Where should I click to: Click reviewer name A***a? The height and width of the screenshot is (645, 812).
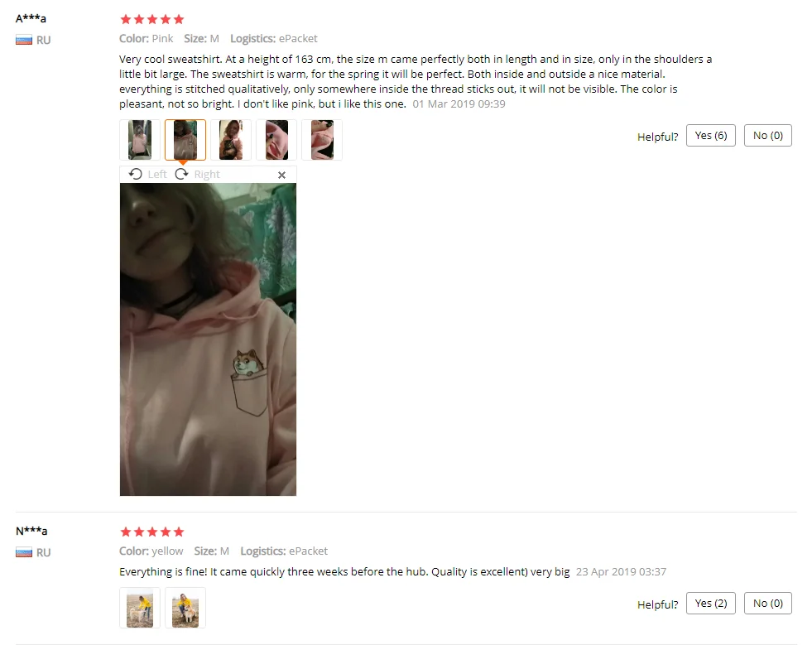[x=31, y=19]
